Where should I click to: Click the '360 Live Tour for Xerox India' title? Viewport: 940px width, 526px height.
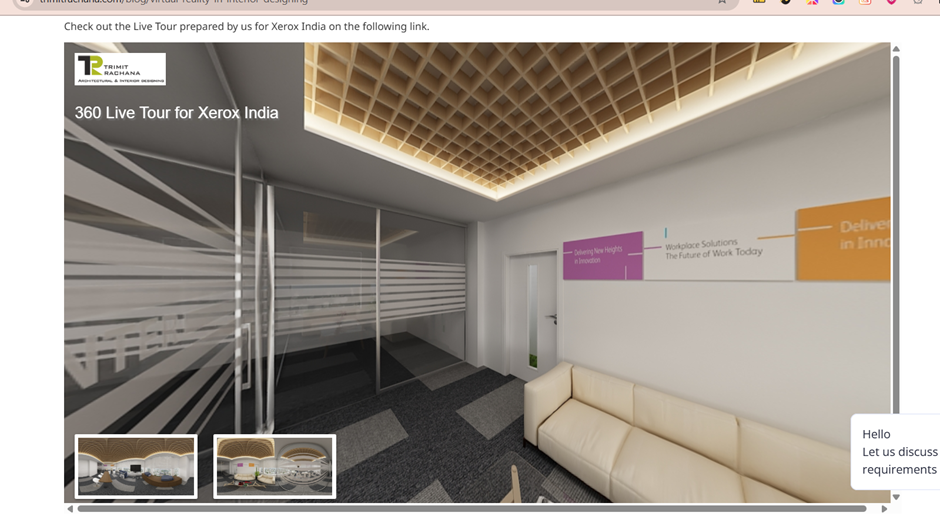177,113
